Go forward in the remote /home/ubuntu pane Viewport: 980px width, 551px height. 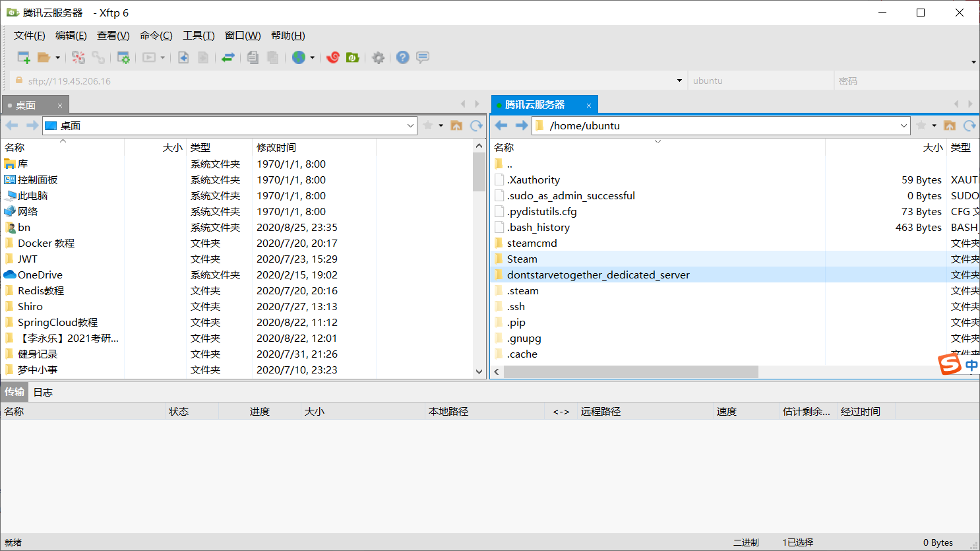[522, 125]
